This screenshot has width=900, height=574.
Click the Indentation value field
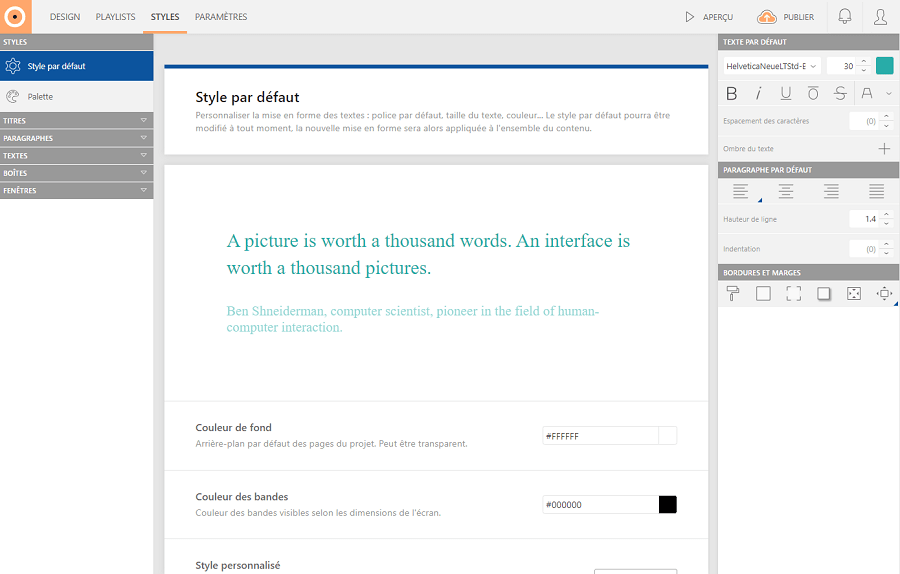coord(864,249)
